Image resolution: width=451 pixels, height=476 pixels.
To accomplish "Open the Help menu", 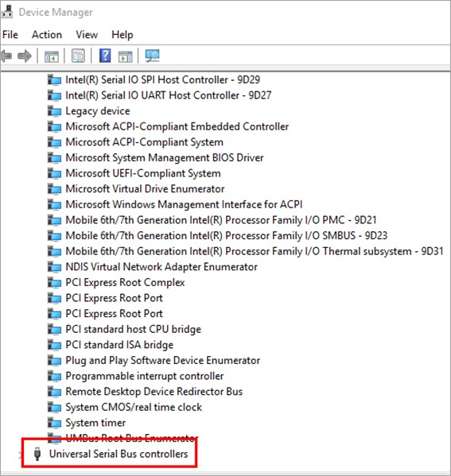I will (x=122, y=35).
